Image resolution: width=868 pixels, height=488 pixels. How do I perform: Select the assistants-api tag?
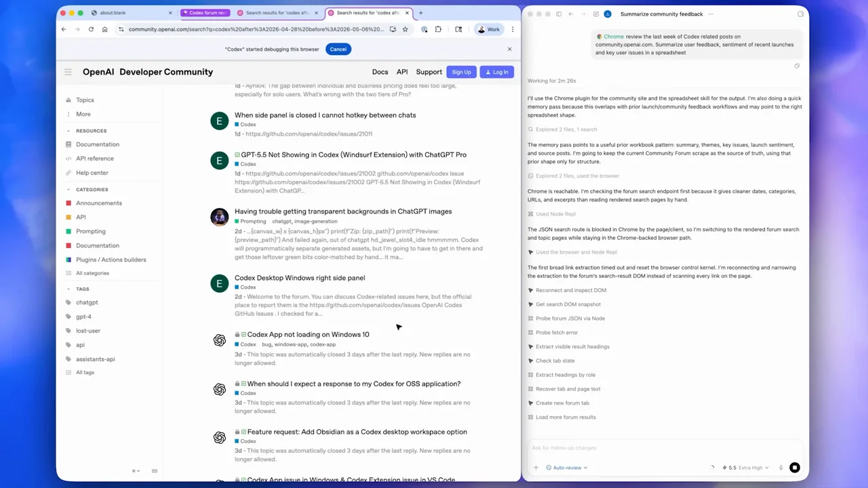click(95, 359)
